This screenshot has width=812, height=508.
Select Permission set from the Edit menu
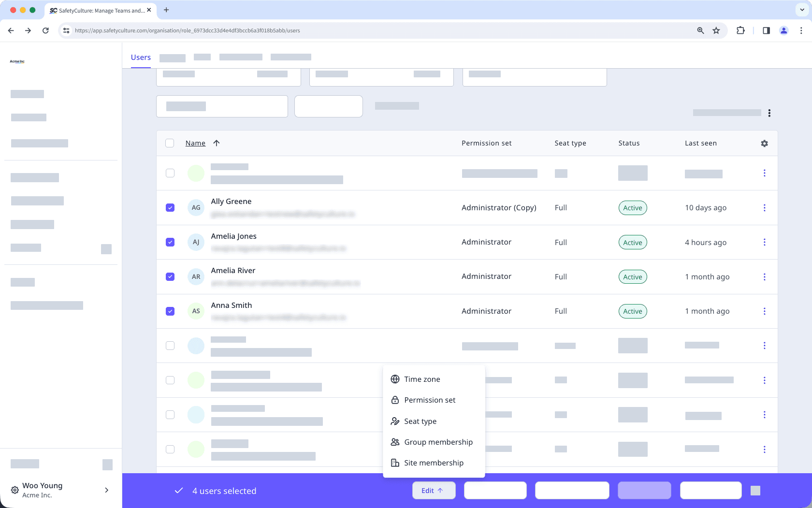click(x=429, y=400)
